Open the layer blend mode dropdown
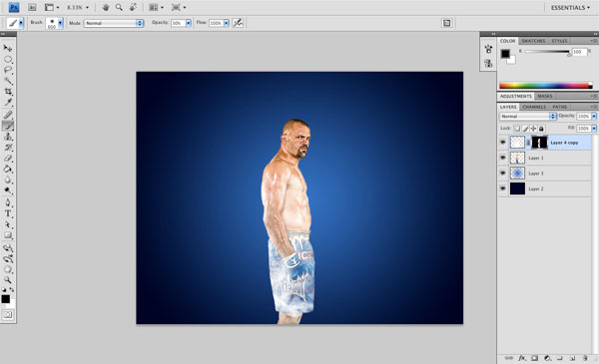The image size is (599, 364). pos(527,116)
